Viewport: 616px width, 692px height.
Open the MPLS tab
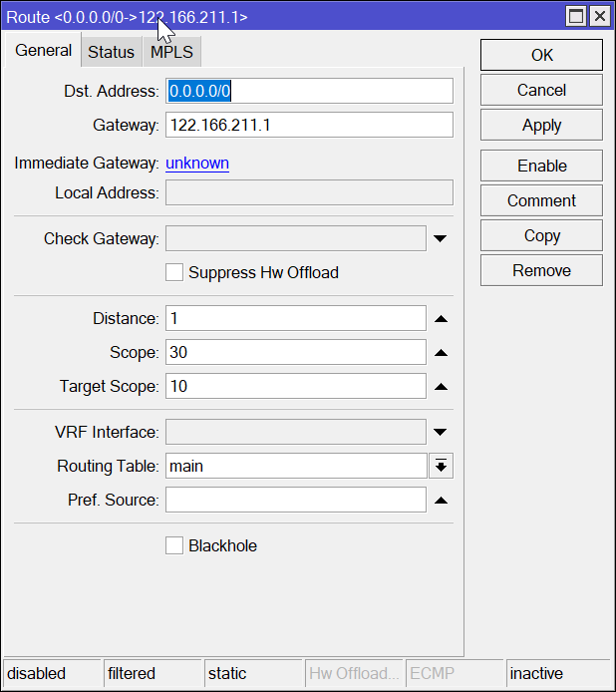point(172,52)
